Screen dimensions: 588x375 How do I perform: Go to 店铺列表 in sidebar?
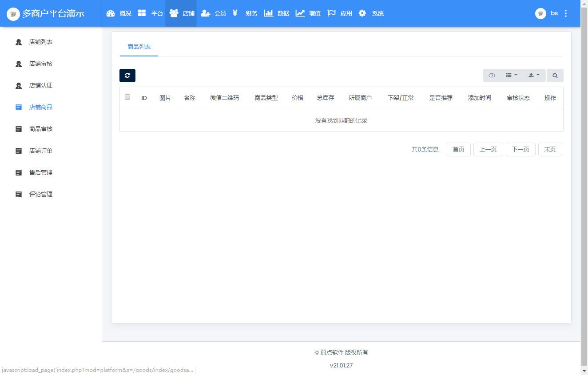coord(41,42)
